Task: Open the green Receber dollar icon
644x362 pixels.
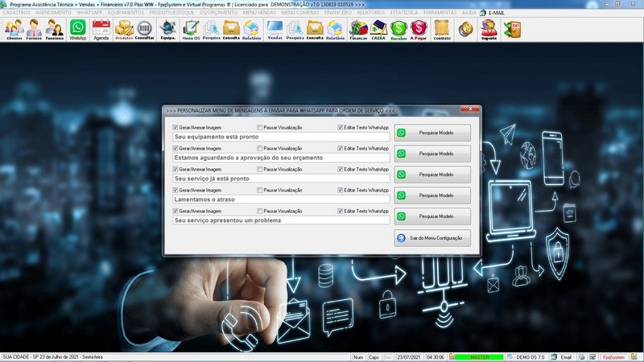Action: click(398, 30)
